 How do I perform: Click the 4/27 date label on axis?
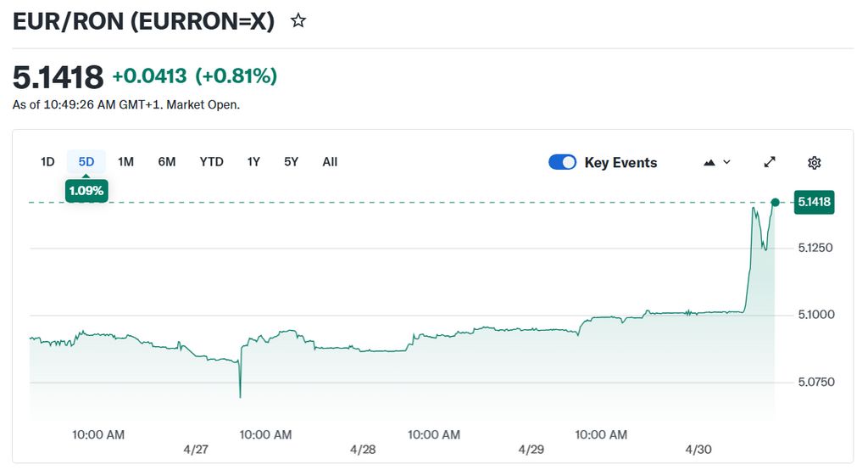click(196, 449)
